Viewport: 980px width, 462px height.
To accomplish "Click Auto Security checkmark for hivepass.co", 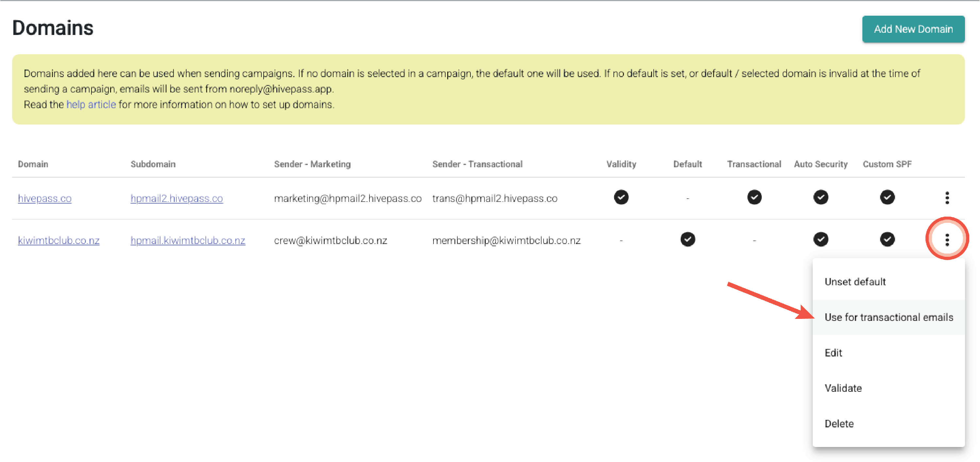I will (x=821, y=197).
